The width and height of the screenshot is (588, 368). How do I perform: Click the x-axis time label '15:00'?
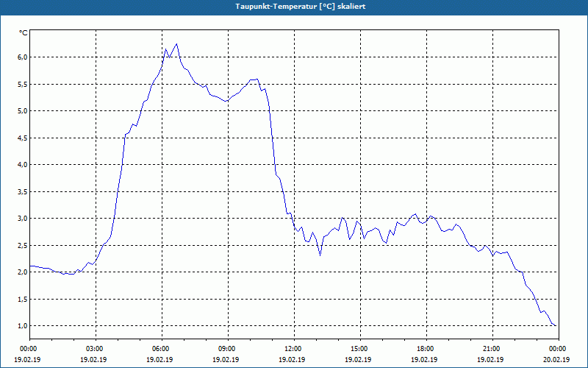359,349
